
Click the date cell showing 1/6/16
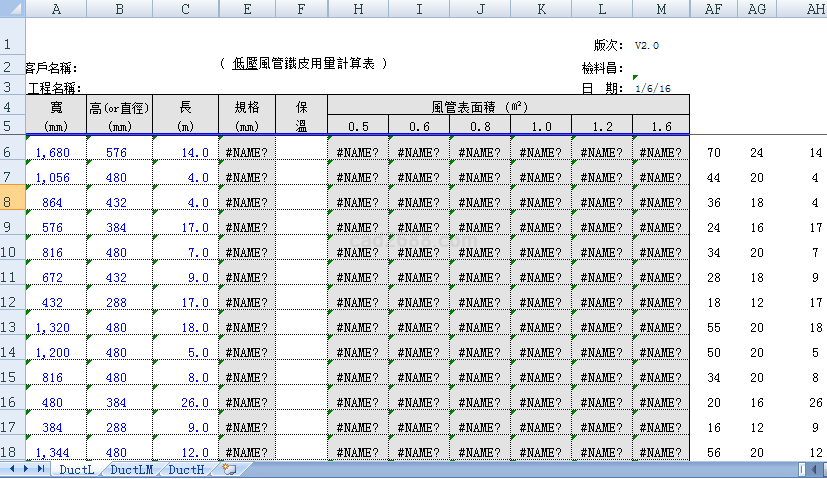(652, 88)
